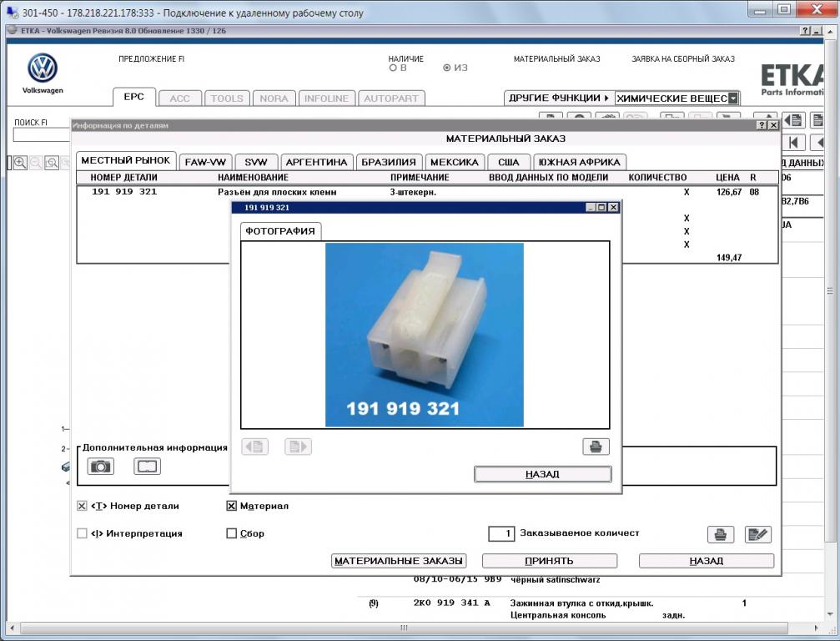Click НАЗАД in the Информация по деталям dialog

(x=706, y=561)
